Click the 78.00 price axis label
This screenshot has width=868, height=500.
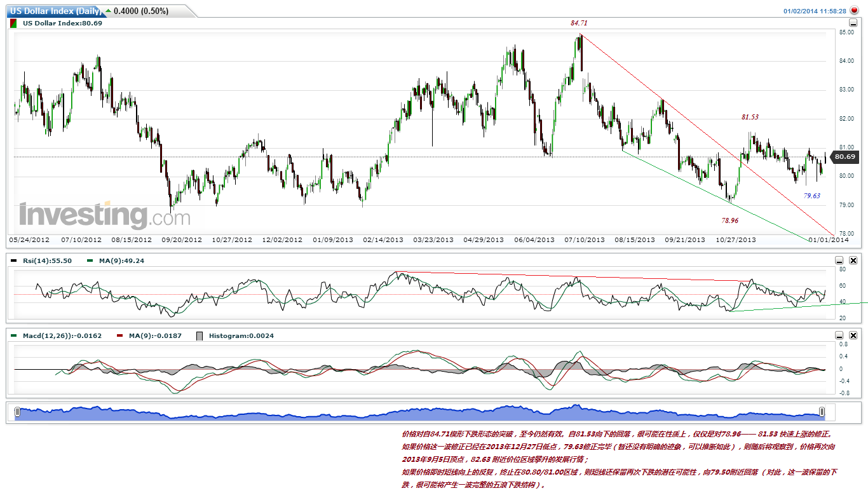pyautogui.click(x=845, y=234)
